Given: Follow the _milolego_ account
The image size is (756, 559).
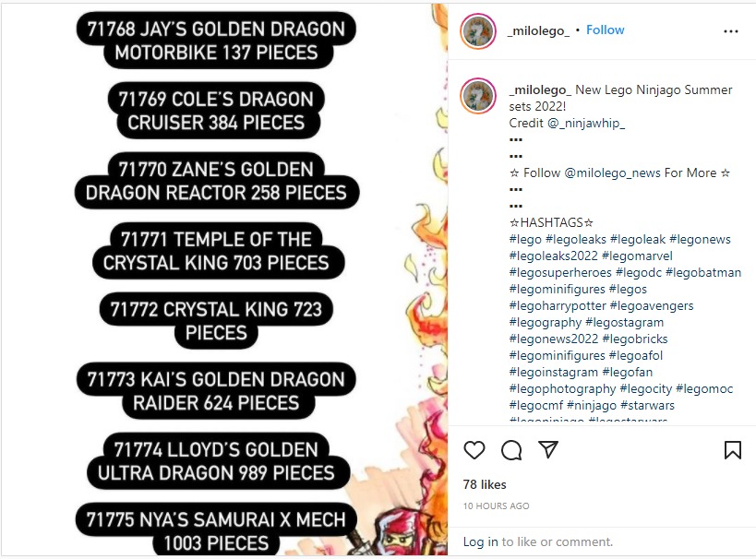Looking at the screenshot, I should click(x=606, y=30).
